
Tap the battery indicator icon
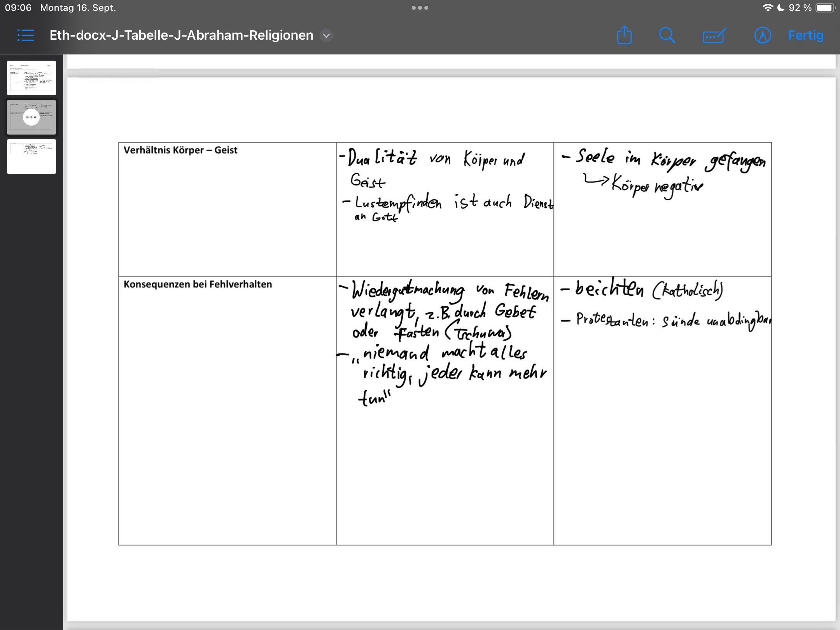pos(825,8)
